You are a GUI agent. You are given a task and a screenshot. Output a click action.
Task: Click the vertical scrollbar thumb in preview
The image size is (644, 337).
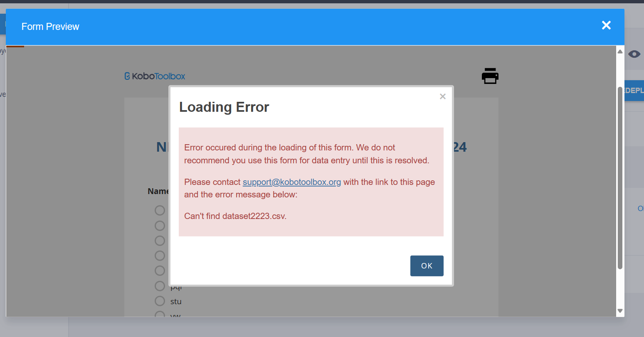[620, 179]
